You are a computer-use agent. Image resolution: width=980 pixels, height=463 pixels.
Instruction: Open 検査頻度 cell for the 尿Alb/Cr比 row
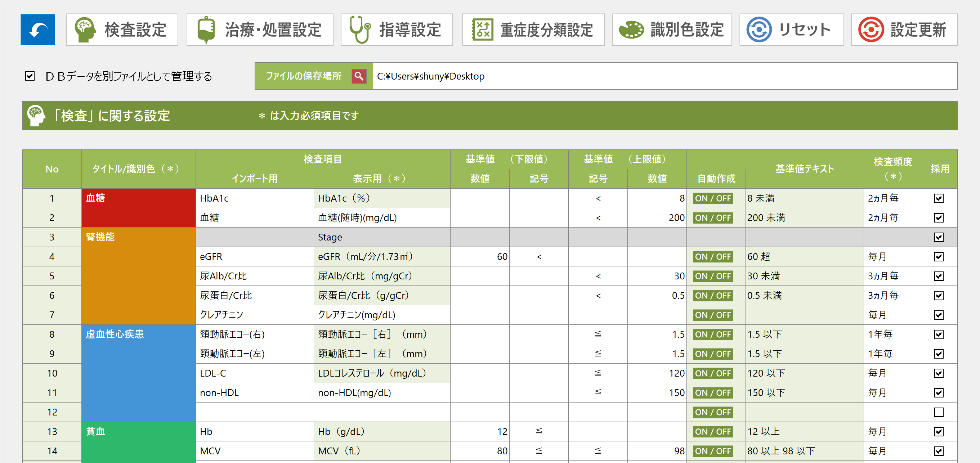tap(892, 276)
